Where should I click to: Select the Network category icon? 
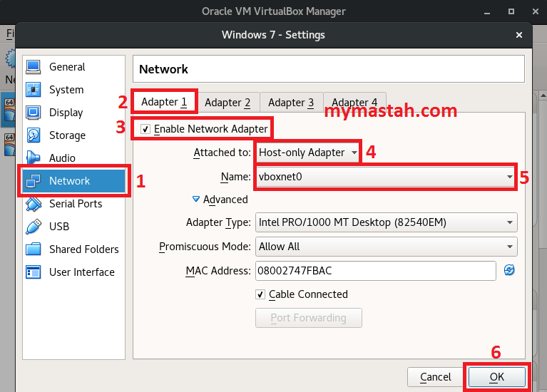pos(33,180)
